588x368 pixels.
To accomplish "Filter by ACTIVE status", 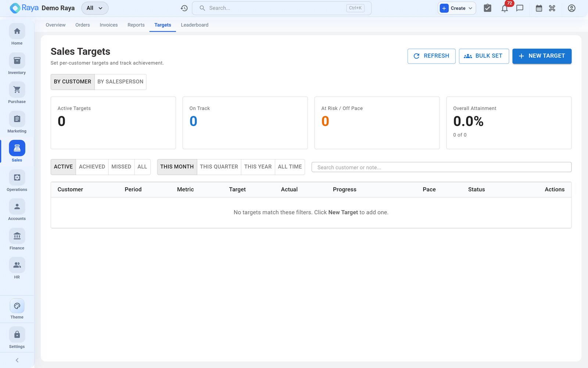I will [63, 167].
